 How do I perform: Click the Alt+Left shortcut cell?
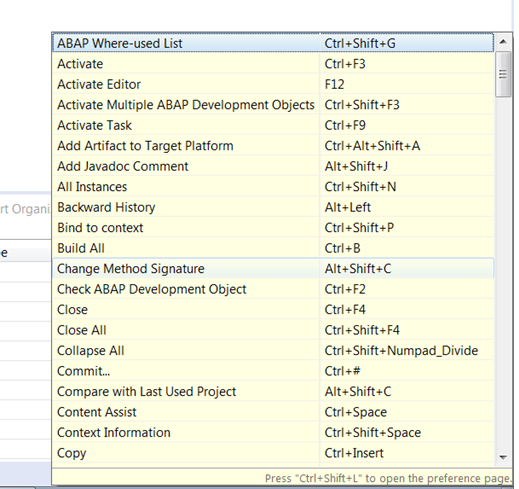point(407,207)
